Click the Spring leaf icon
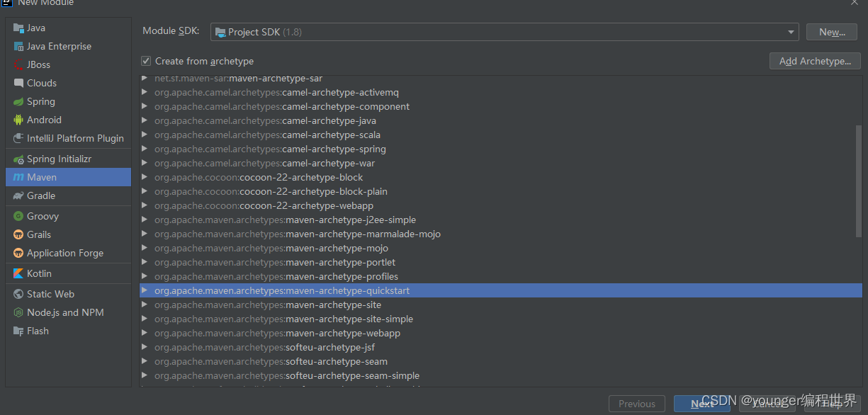The image size is (868, 415). tap(18, 102)
